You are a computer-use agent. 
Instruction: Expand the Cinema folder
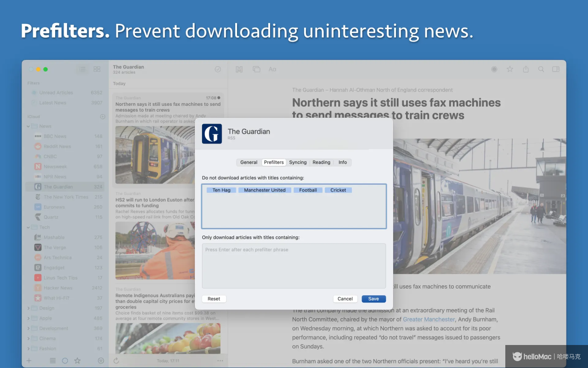pyautogui.click(x=28, y=339)
